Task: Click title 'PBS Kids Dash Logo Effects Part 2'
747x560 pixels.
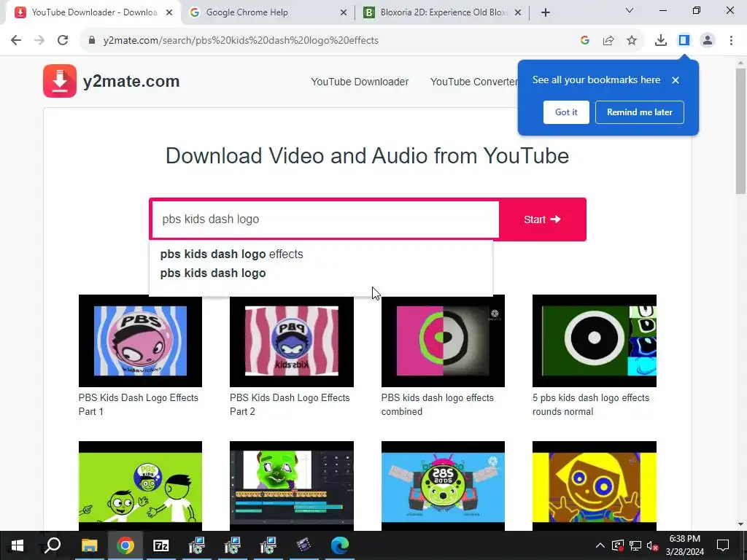Action: point(290,405)
